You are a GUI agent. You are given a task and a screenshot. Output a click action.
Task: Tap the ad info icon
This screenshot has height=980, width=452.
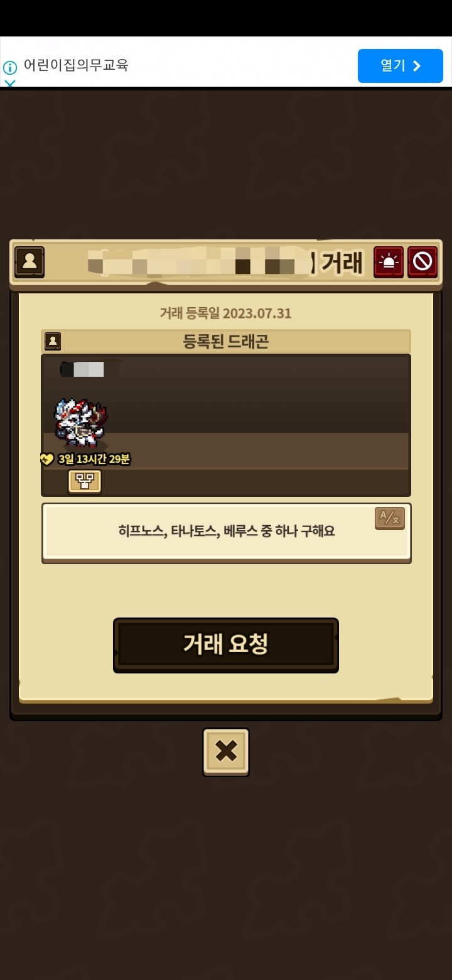pos(9,67)
